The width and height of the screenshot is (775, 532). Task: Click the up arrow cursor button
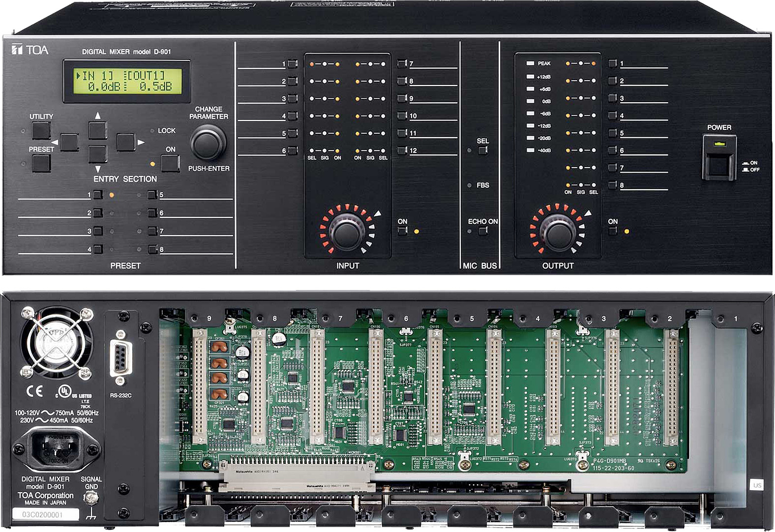pyautogui.click(x=97, y=131)
